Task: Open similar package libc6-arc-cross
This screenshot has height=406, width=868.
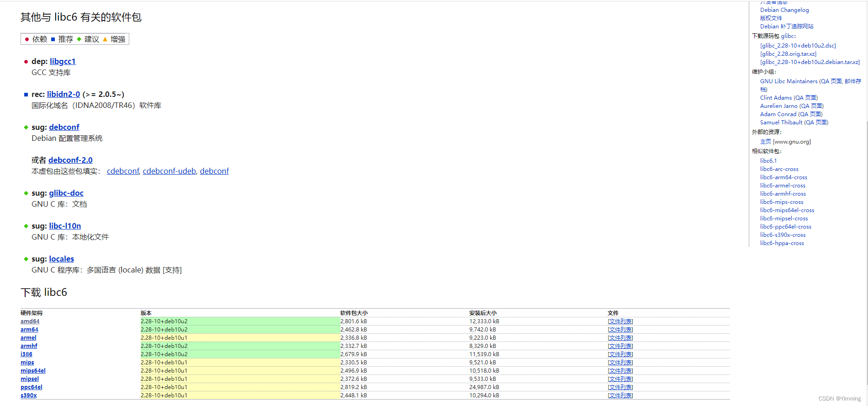Action: [779, 169]
